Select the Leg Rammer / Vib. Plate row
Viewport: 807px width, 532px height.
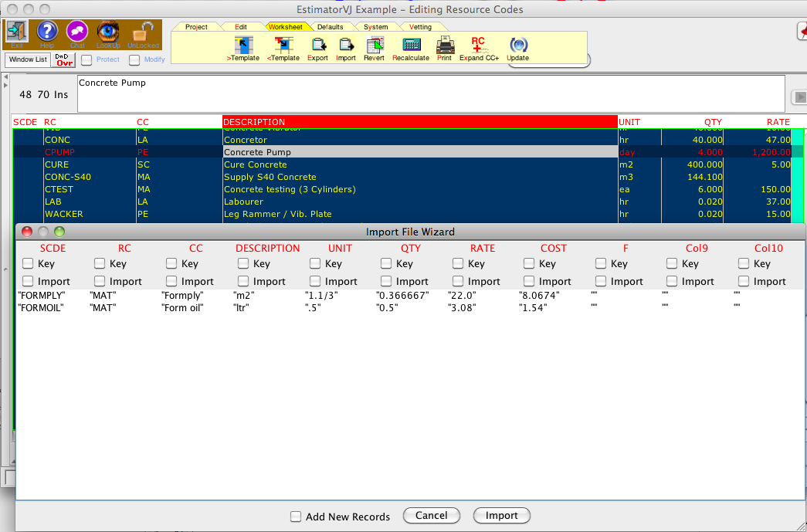pos(402,214)
